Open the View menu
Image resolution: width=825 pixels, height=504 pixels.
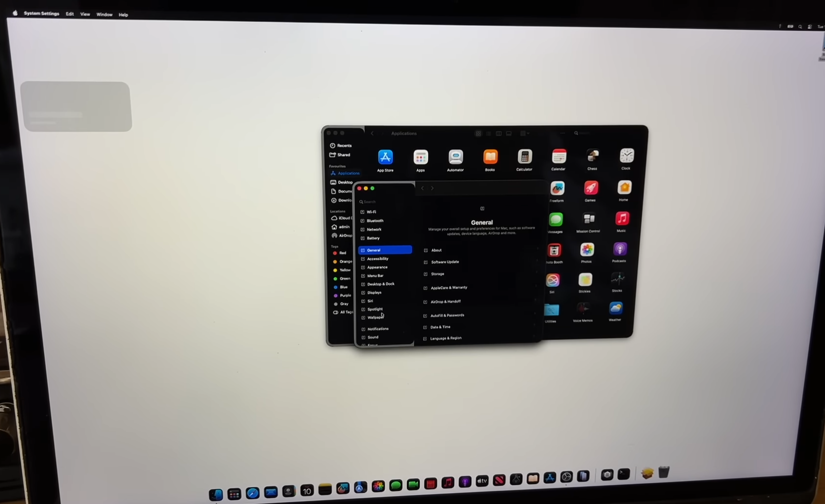(x=85, y=14)
